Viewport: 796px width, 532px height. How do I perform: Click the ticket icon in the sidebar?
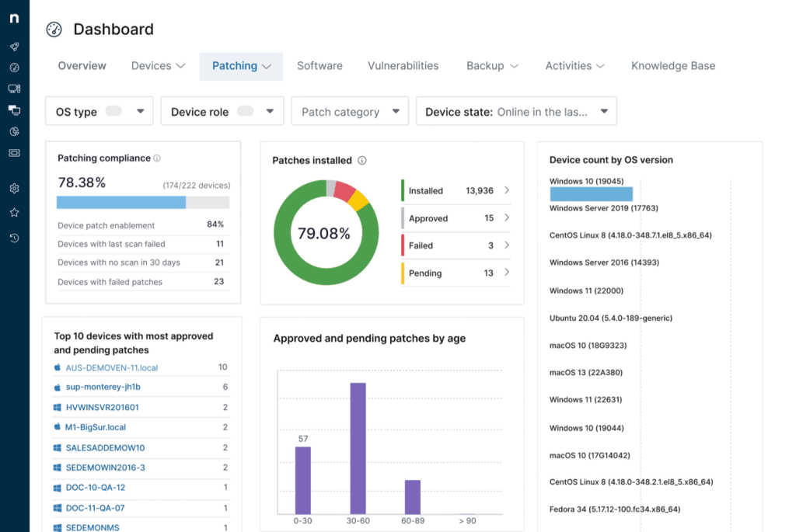pyautogui.click(x=14, y=153)
